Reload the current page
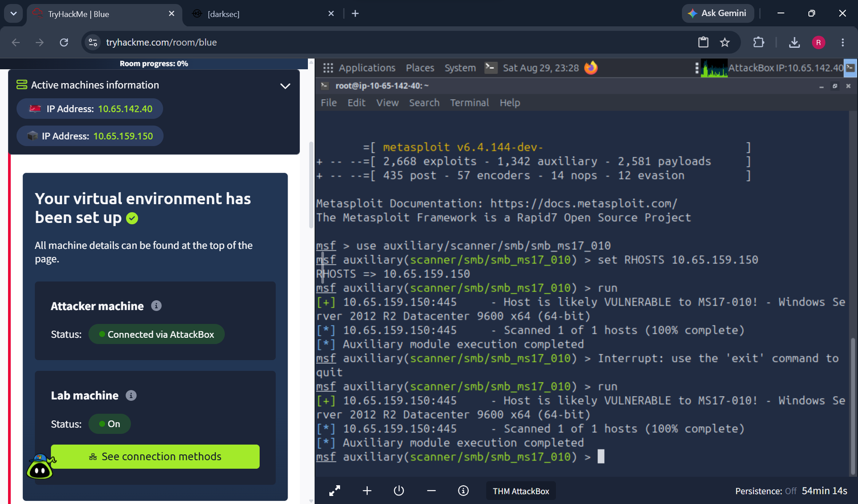This screenshot has height=504, width=858. click(64, 42)
